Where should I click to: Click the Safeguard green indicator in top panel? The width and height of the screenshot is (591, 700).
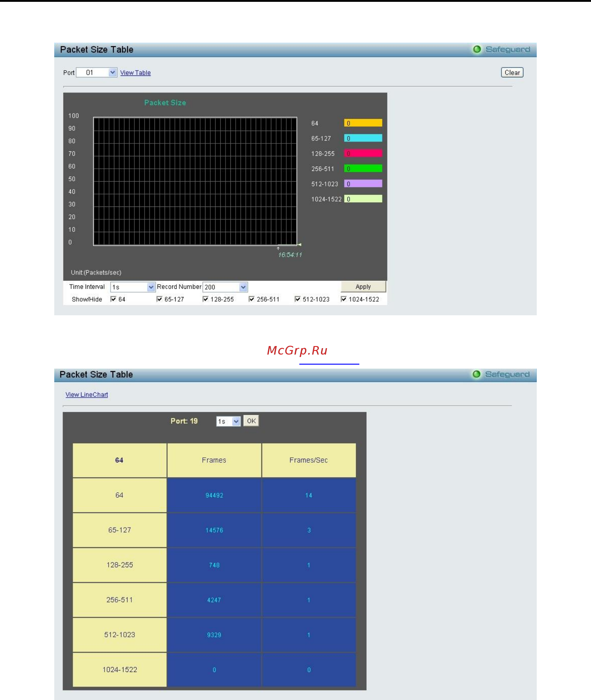477,49
